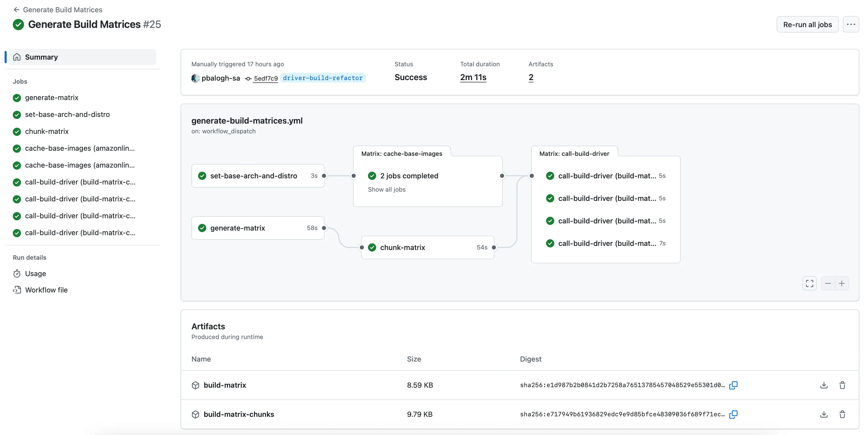The width and height of the screenshot is (868, 435).
Task: Copy the build-matrix-chunks digest
Action: [733, 414]
